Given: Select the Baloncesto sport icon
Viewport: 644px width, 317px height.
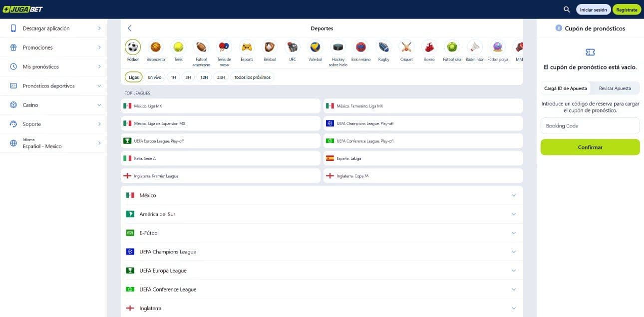Looking at the screenshot, I should 155,47.
